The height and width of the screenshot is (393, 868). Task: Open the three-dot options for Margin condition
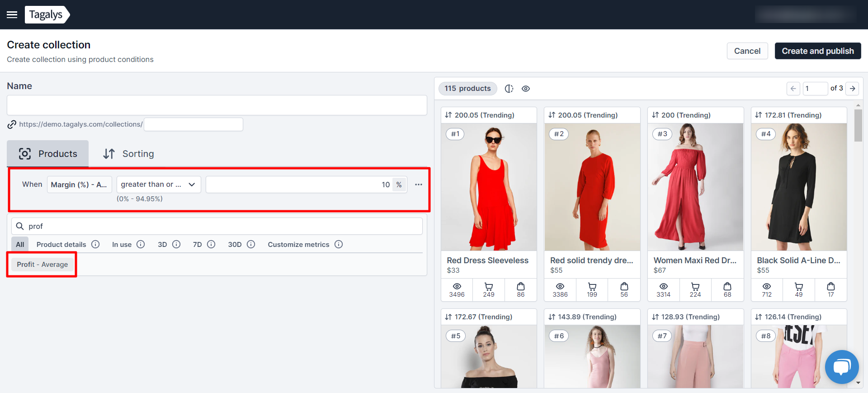click(x=419, y=185)
